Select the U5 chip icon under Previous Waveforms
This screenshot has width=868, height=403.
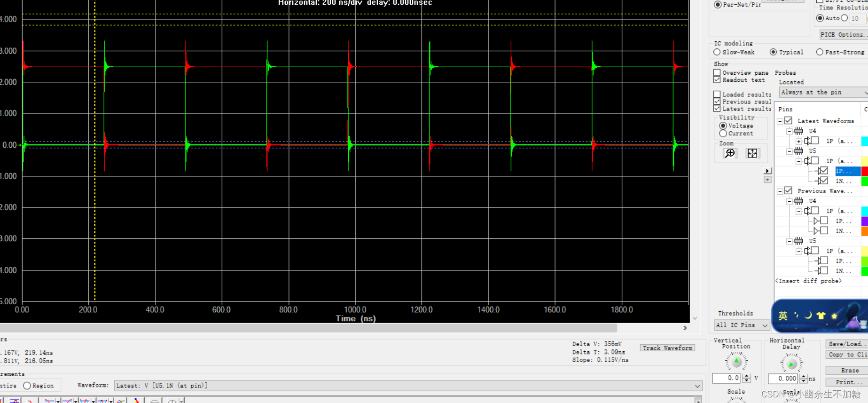pyautogui.click(x=798, y=241)
